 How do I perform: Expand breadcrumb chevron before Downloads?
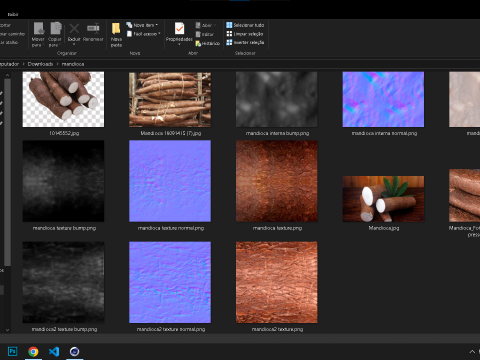(x=23, y=64)
